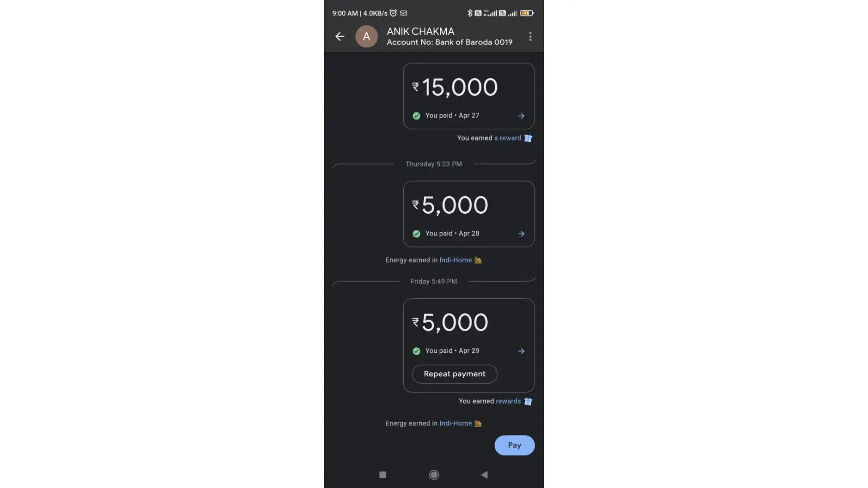Click the Repeat payment button

click(x=455, y=374)
